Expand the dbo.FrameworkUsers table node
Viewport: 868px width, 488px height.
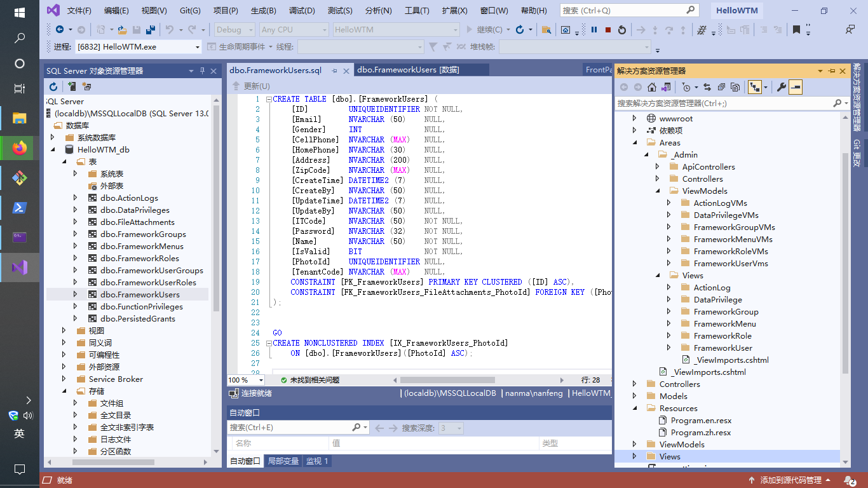75,294
